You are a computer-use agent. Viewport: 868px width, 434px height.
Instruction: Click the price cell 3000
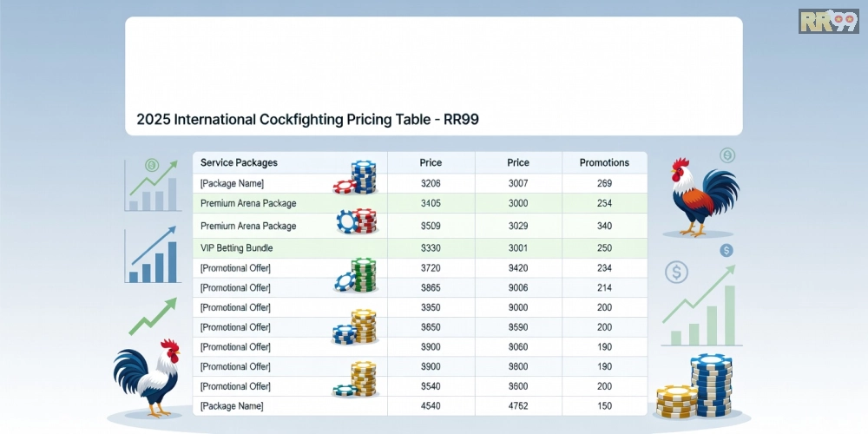(x=519, y=203)
